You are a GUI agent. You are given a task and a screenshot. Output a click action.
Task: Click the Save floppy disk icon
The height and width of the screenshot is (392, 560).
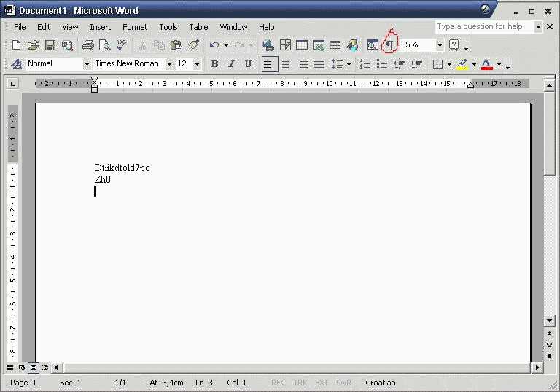pos(50,45)
